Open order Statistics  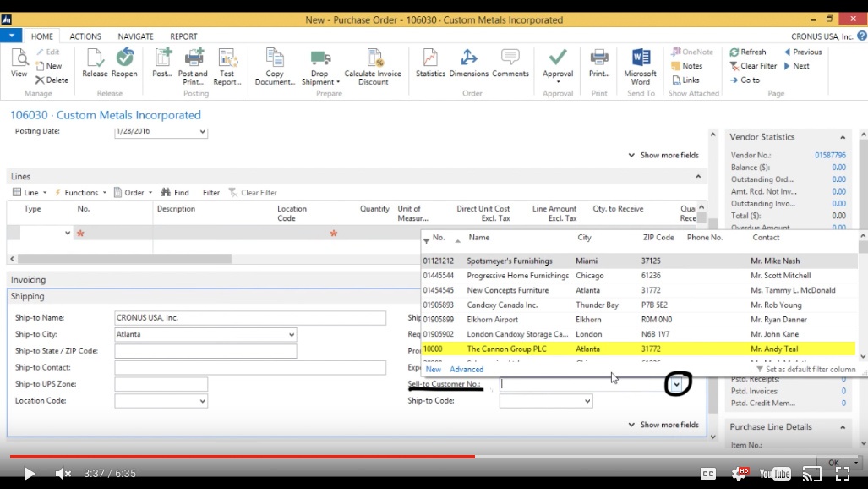coord(430,63)
